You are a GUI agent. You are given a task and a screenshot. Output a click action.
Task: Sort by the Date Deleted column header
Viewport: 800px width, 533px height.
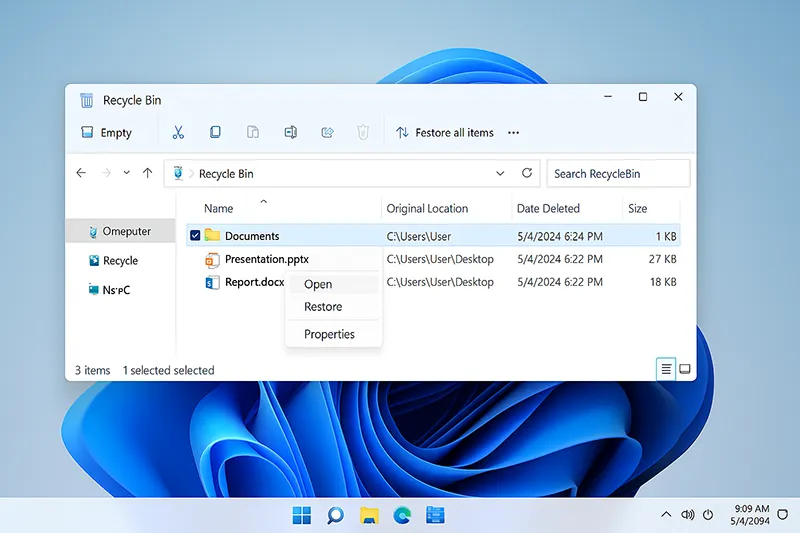point(548,208)
